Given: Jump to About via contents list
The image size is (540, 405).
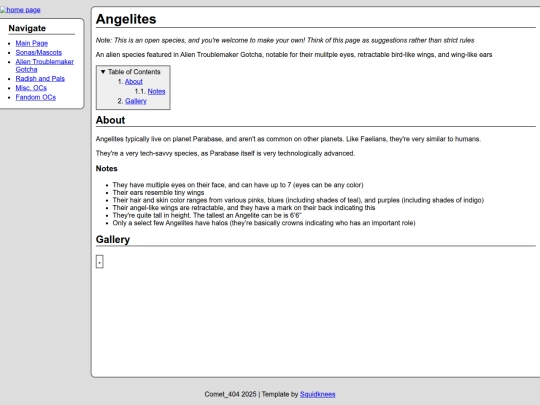Looking at the screenshot, I should coord(134,82).
